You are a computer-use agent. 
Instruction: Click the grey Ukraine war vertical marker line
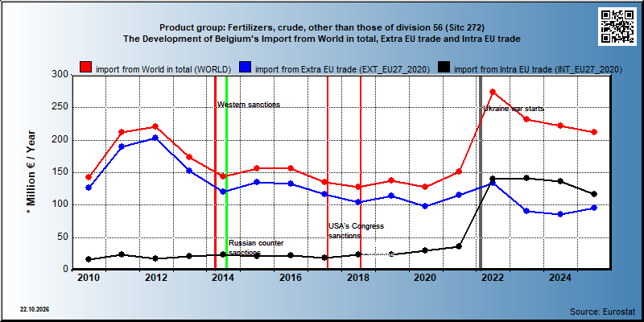coord(481,172)
